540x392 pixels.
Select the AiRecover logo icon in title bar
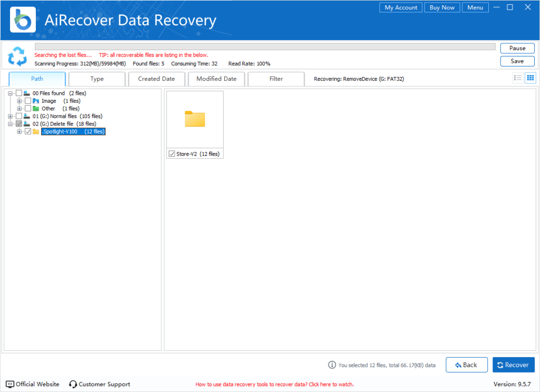click(22, 19)
